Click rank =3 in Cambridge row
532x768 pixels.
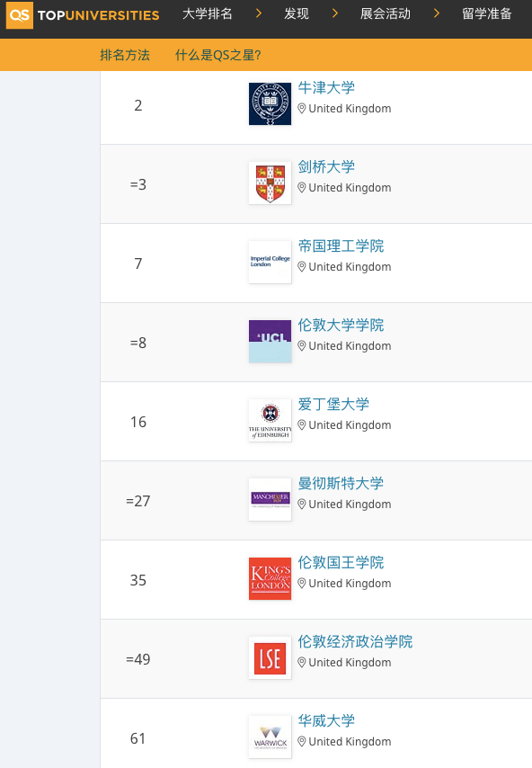click(138, 184)
